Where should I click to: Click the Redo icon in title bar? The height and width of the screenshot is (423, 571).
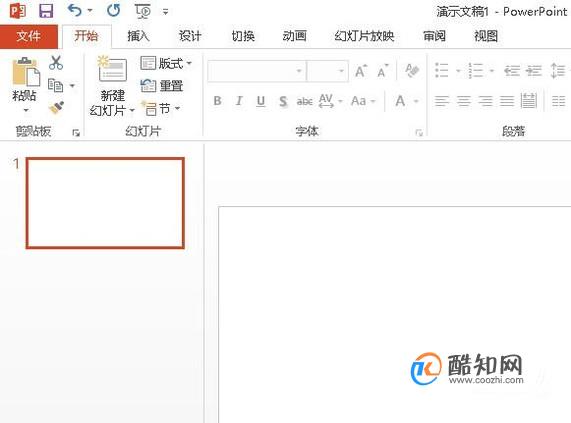[114, 10]
